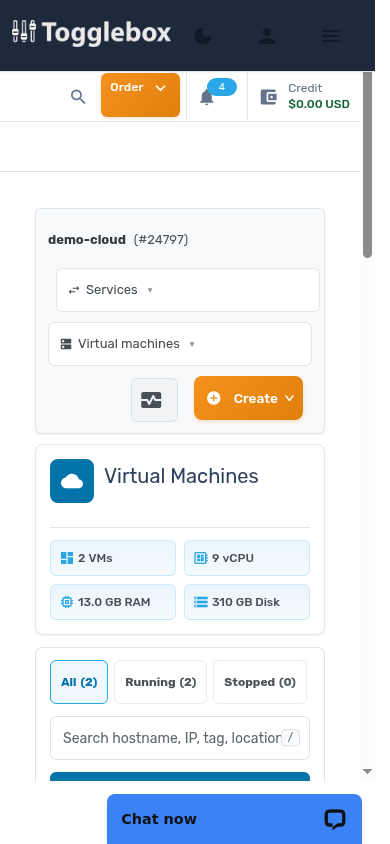This screenshot has height=844, width=390.
Task: Click the 13.0 GB RAM chip
Action: 113,602
